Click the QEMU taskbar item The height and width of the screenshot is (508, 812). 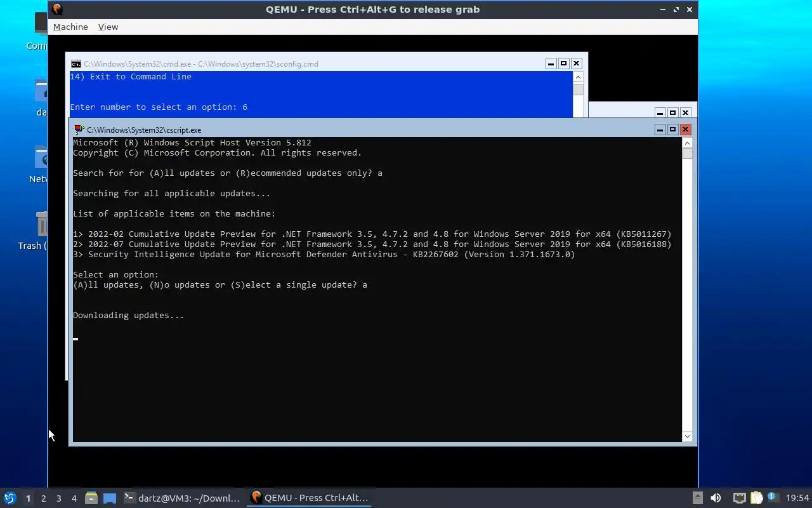(x=310, y=498)
